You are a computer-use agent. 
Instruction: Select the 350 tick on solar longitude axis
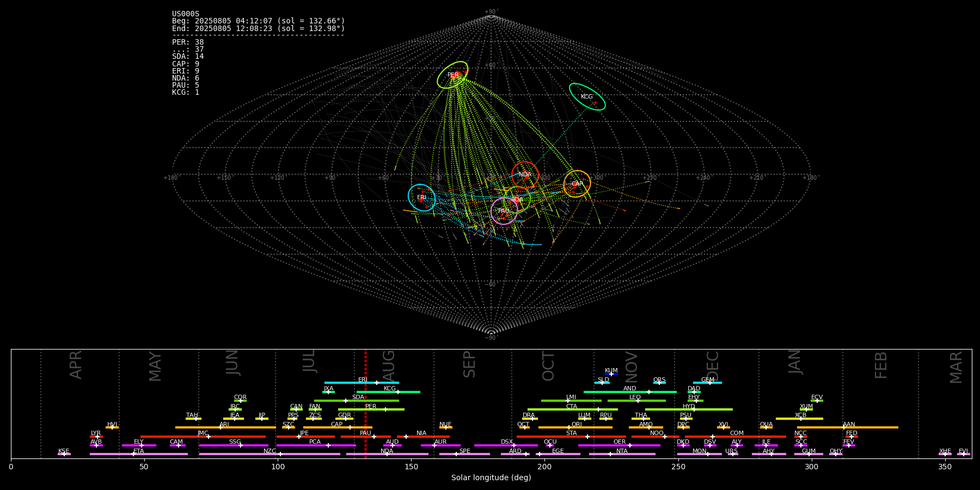tap(945, 467)
